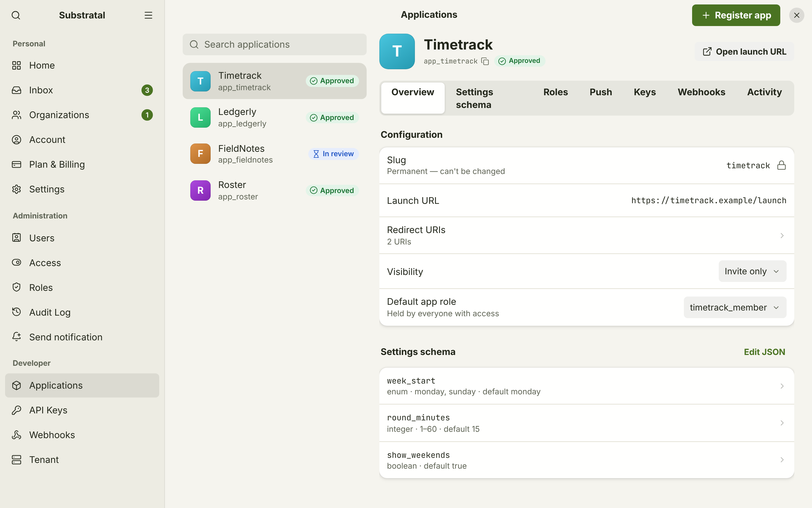
Task: Click the lock icon next to timetrack slug
Action: tap(782, 165)
